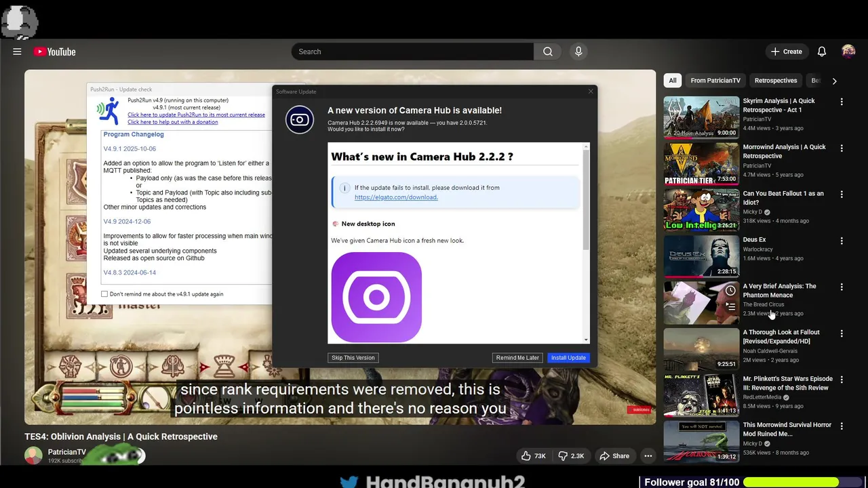This screenshot has height=488, width=868.
Task: Click the search magnifier button
Action: tap(548, 52)
